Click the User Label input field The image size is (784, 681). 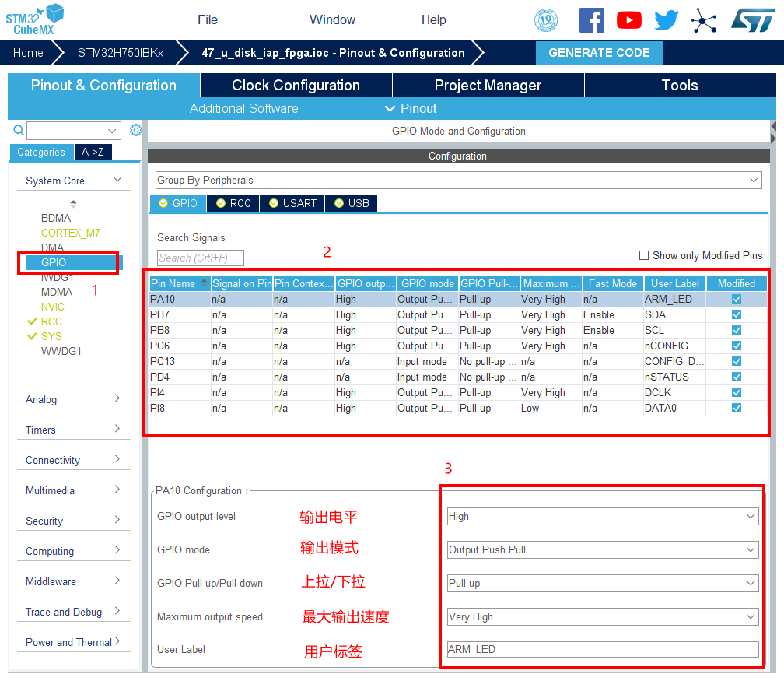point(603,649)
